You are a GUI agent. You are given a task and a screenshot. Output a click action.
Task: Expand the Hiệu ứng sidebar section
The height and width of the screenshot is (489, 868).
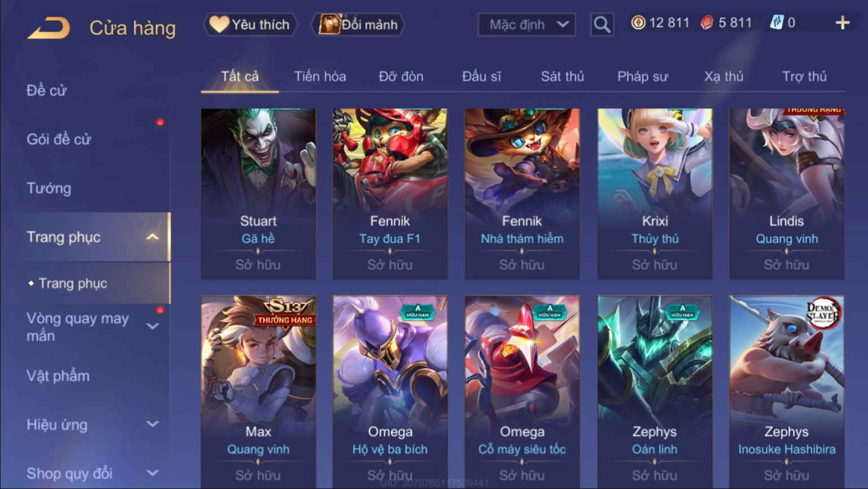point(152,424)
